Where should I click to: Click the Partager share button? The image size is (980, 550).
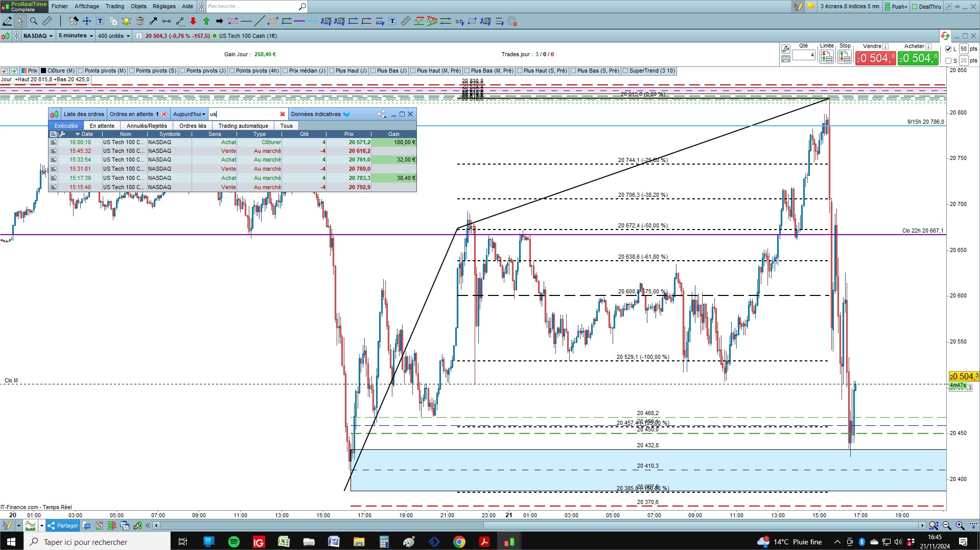pyautogui.click(x=63, y=525)
